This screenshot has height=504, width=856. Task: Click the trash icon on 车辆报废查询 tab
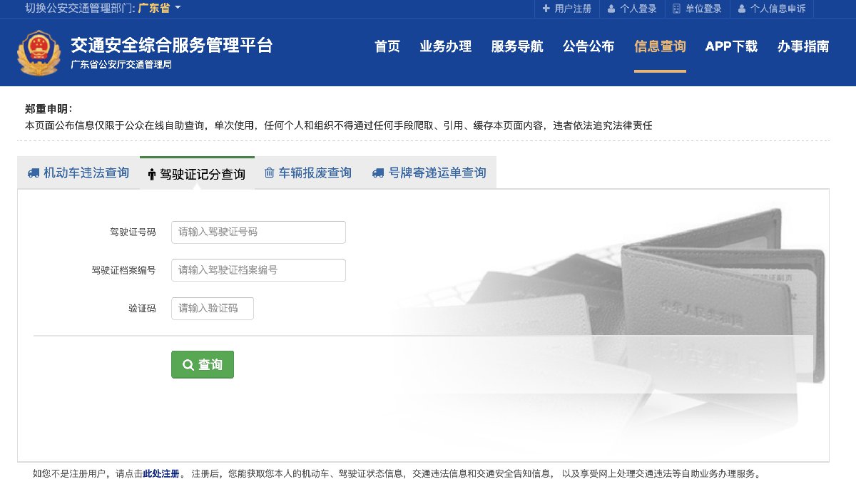(x=269, y=173)
